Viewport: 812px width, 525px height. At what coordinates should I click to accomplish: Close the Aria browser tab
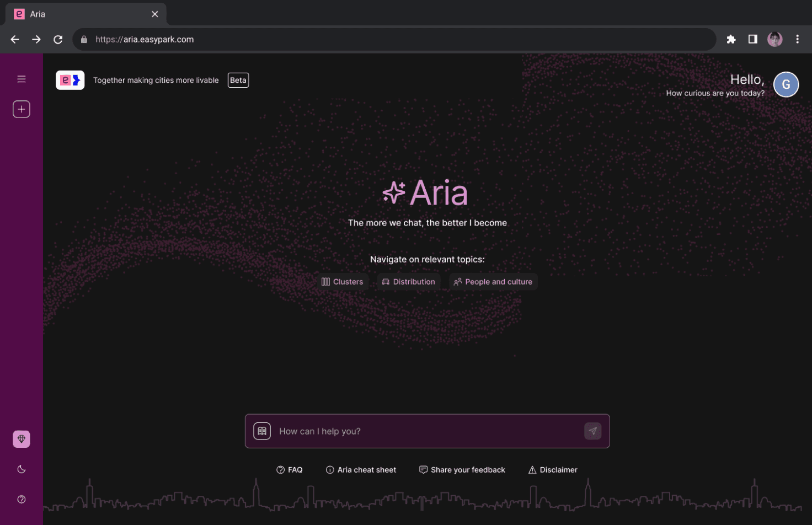[155, 14]
